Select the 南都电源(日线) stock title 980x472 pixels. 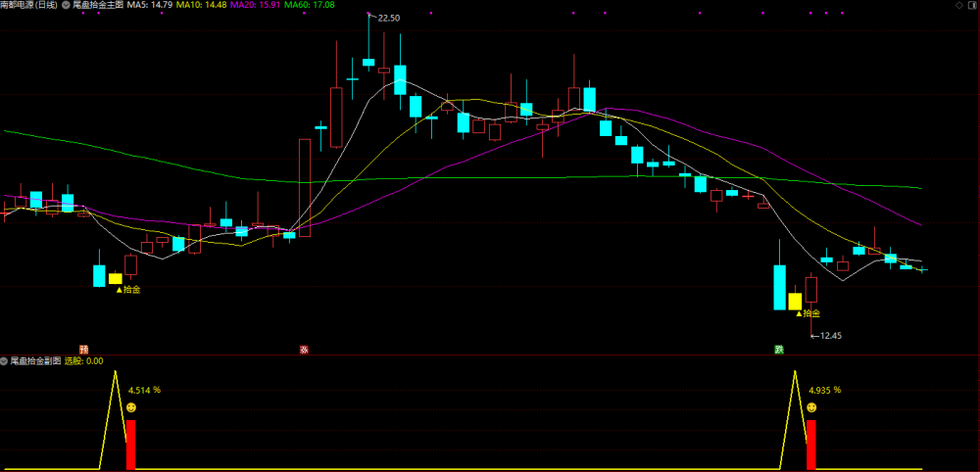(x=28, y=5)
